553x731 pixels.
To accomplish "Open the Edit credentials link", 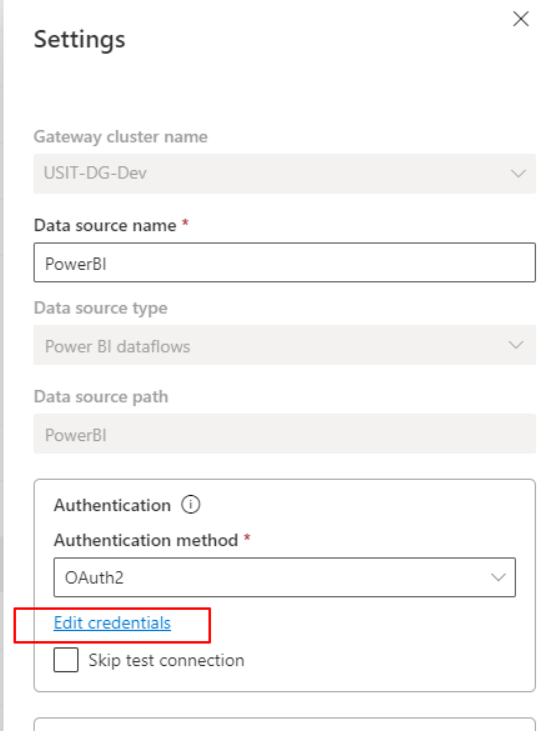I will click(x=112, y=623).
